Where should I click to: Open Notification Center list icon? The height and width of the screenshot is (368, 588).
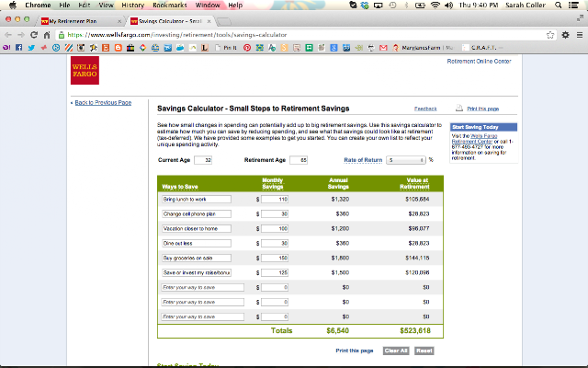click(573, 5)
